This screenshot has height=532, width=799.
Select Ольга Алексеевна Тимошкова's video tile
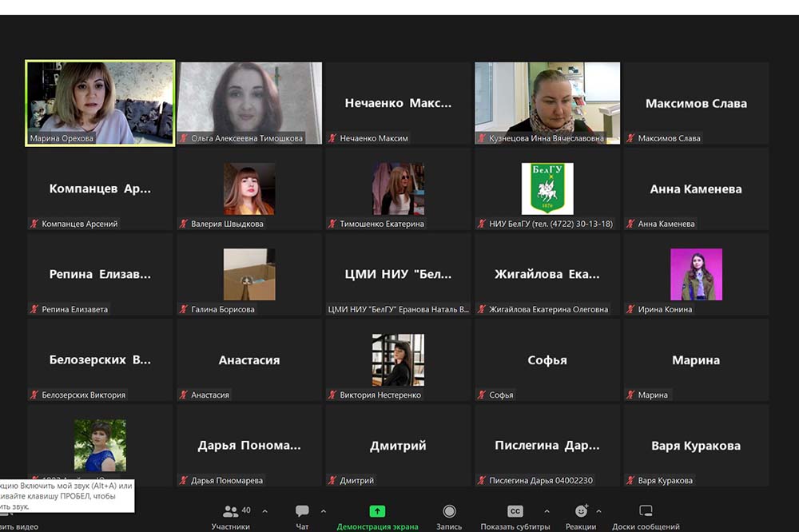249,103
